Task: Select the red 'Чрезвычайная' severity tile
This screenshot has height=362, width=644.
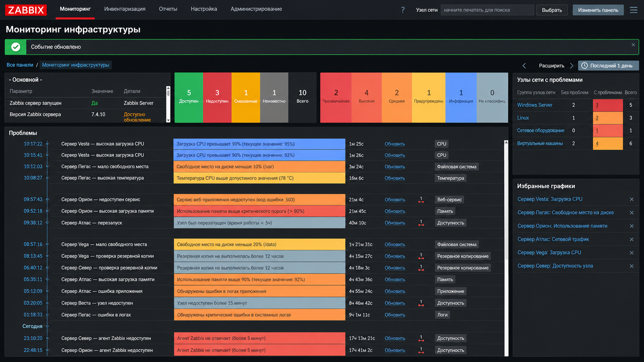Action: click(x=336, y=98)
